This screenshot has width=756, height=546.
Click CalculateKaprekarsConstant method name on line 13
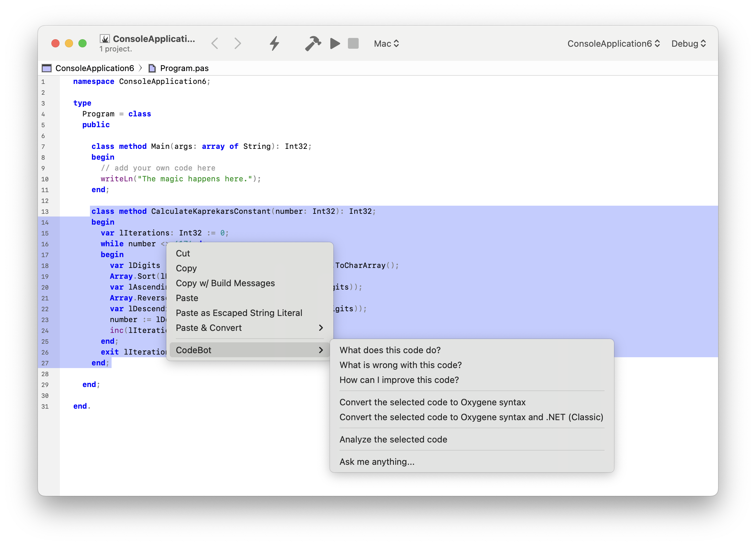pos(211,211)
